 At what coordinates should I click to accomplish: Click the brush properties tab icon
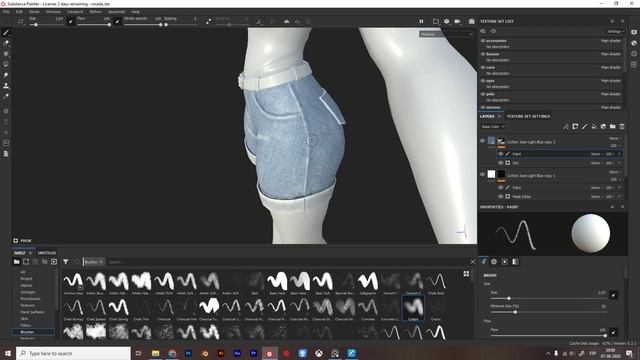[484, 262]
